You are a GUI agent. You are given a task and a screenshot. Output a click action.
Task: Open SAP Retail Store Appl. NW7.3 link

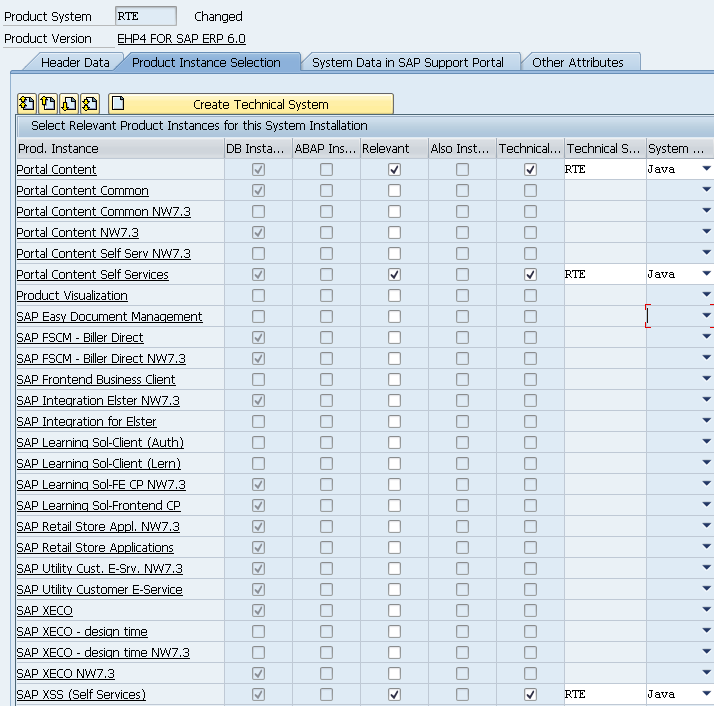98,527
